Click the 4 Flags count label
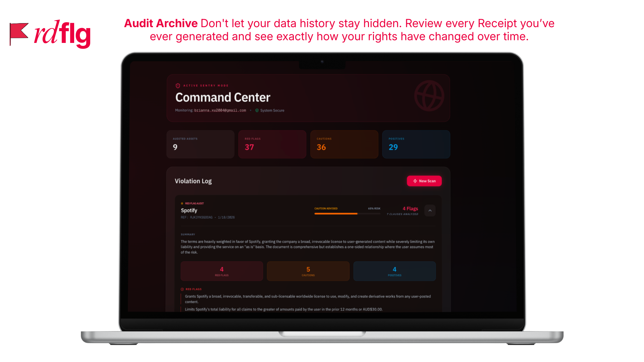Image resolution: width=644 pixels, height=362 pixels. click(x=410, y=208)
